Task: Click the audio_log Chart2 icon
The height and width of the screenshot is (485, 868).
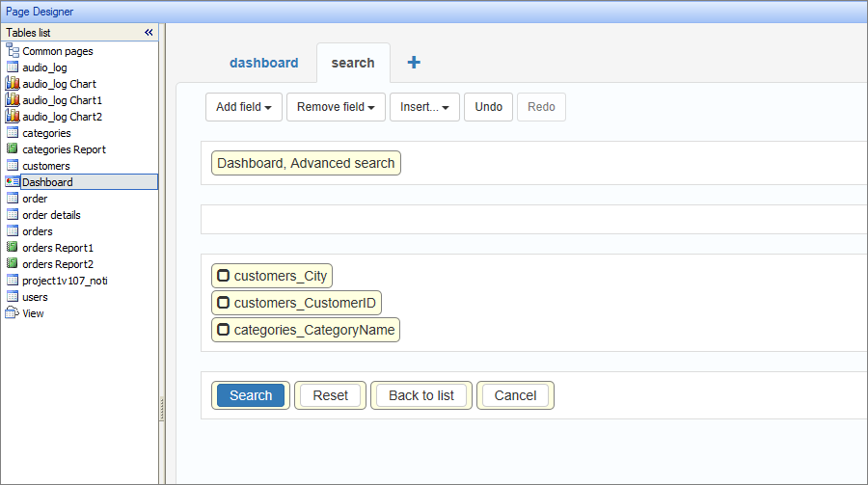Action: coord(13,117)
